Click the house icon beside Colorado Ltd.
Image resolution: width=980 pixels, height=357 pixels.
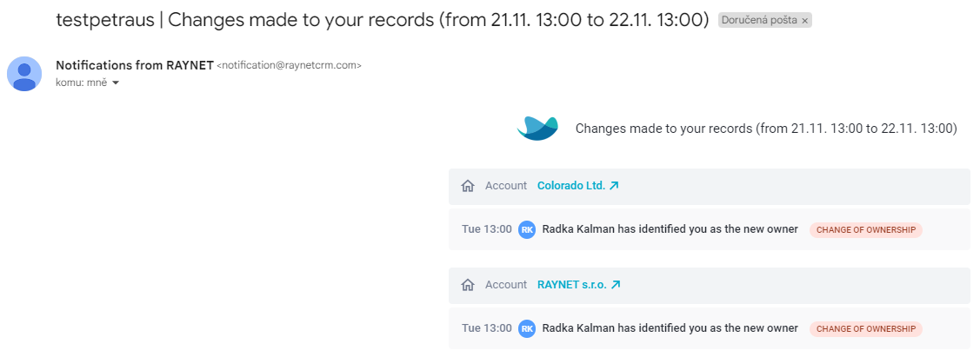[468, 186]
